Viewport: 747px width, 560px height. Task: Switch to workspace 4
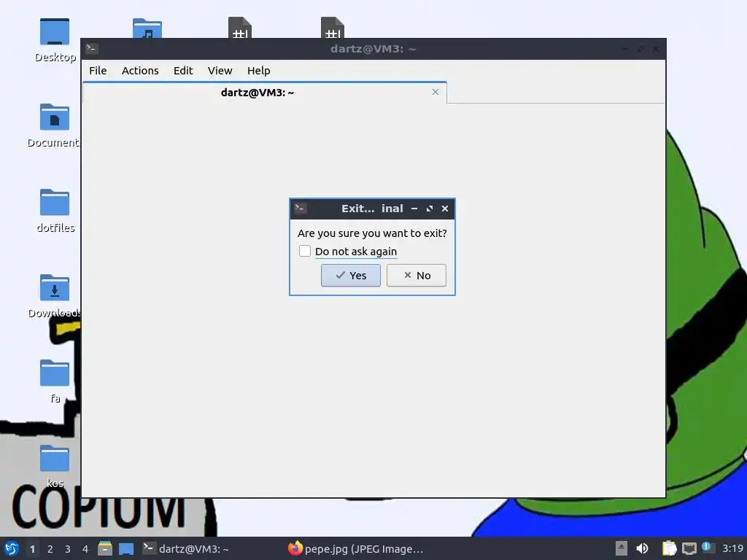coord(85,549)
